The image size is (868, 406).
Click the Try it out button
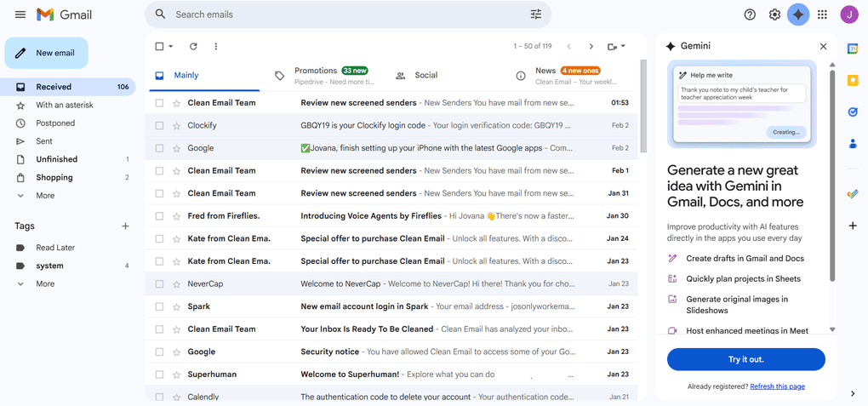[745, 359]
